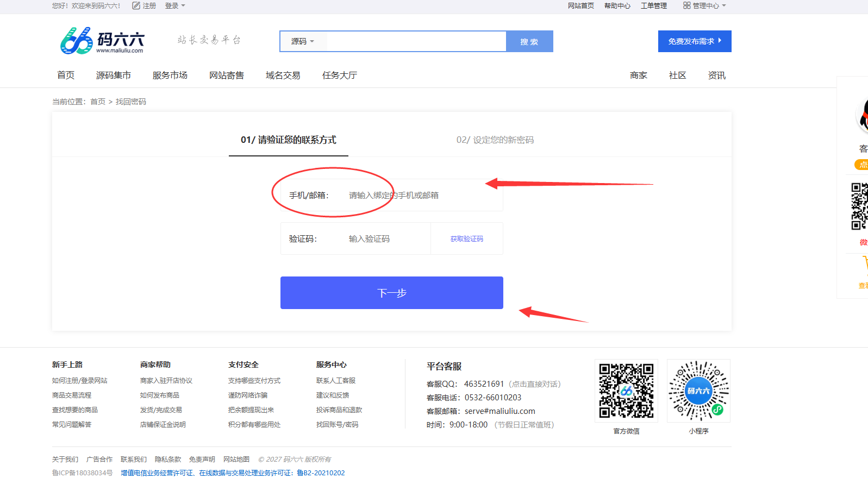Click the 码六六 site logo
This screenshot has width=868, height=478.
pyautogui.click(x=102, y=41)
